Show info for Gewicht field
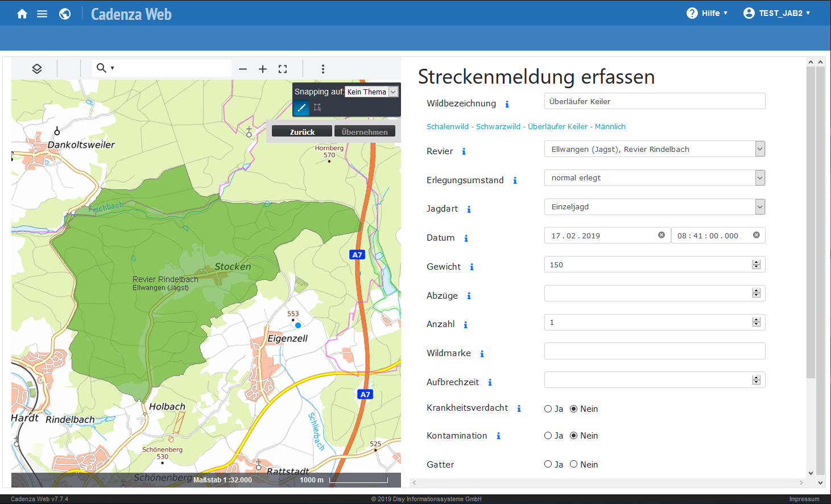This screenshot has width=831, height=504. pyautogui.click(x=472, y=267)
